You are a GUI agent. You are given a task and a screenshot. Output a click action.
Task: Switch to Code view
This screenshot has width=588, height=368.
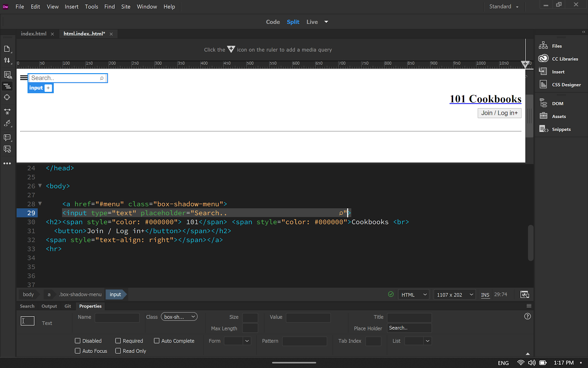pos(273,22)
